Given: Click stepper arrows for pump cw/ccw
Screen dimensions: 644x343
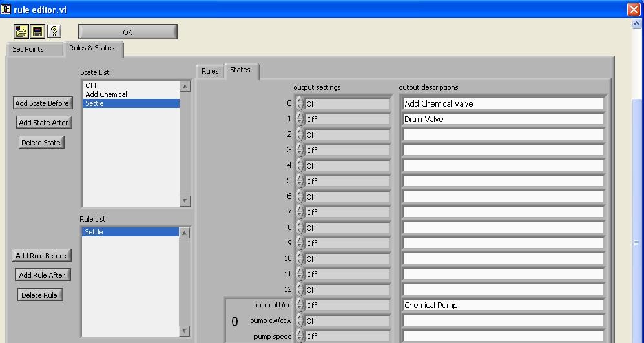Looking at the screenshot, I should (x=300, y=321).
